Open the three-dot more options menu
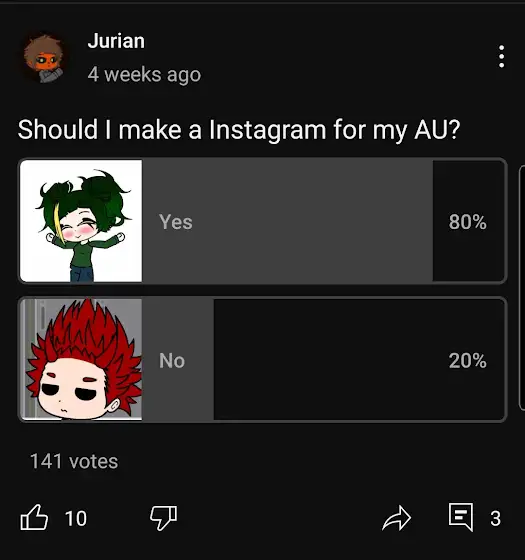Screen dimensions: 525x560 click(x=501, y=56)
